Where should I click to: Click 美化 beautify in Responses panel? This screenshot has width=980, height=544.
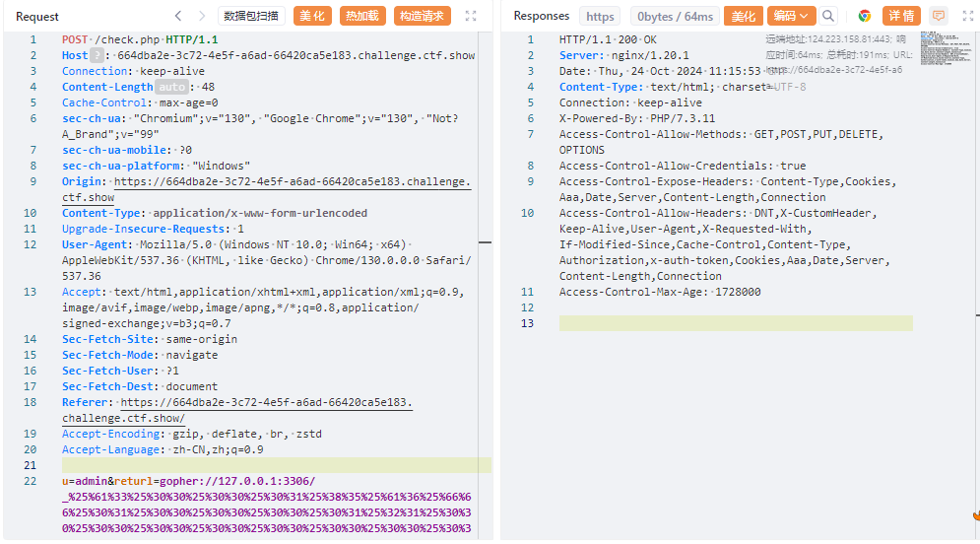[x=743, y=16]
